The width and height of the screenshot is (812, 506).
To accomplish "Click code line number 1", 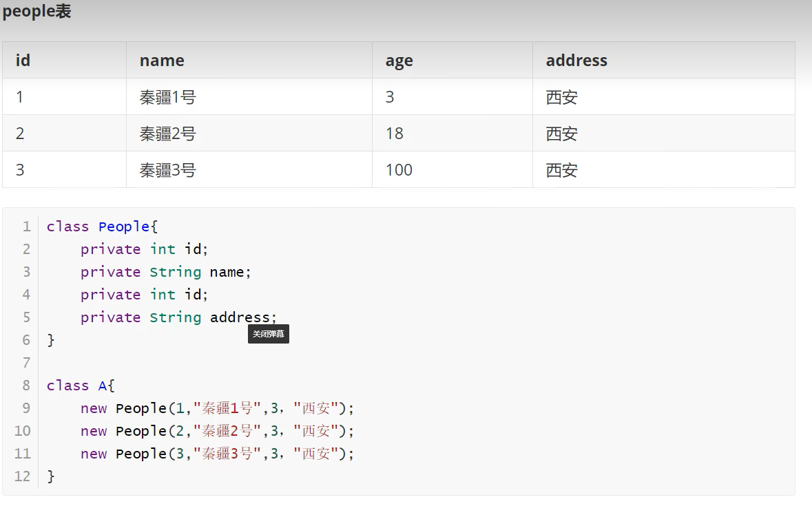I will click(26, 226).
